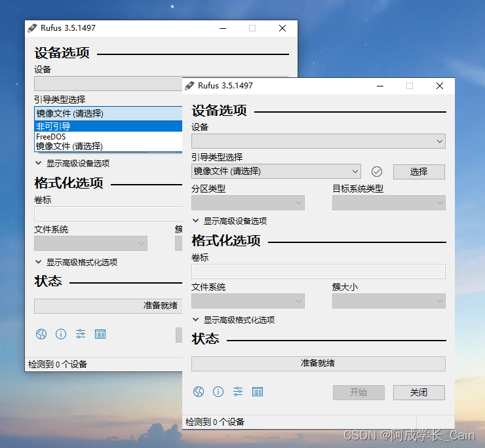Select FreeDOS in the open dropdown list
Screen dimensions: 485x448
tap(108, 136)
